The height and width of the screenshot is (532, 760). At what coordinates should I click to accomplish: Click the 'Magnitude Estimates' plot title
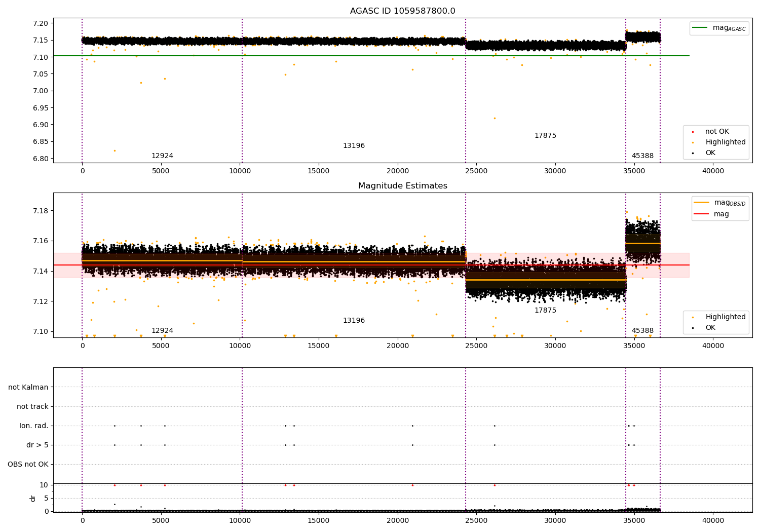(x=402, y=186)
